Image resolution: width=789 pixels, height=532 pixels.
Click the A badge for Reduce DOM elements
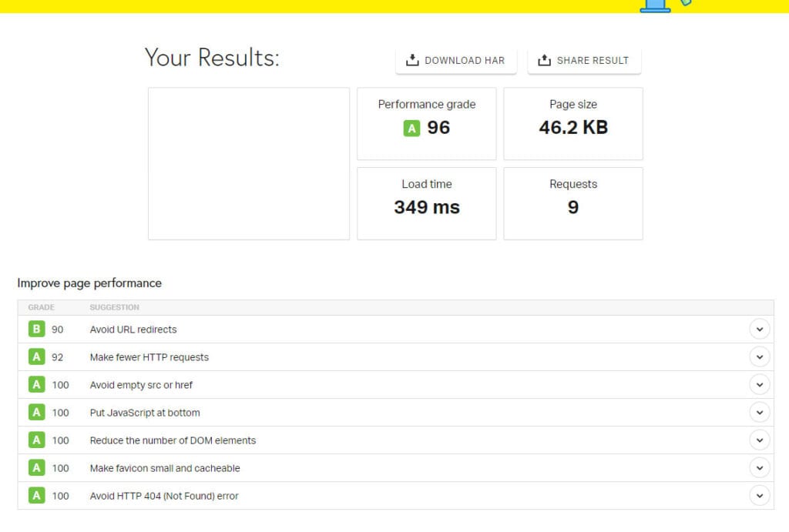point(36,440)
